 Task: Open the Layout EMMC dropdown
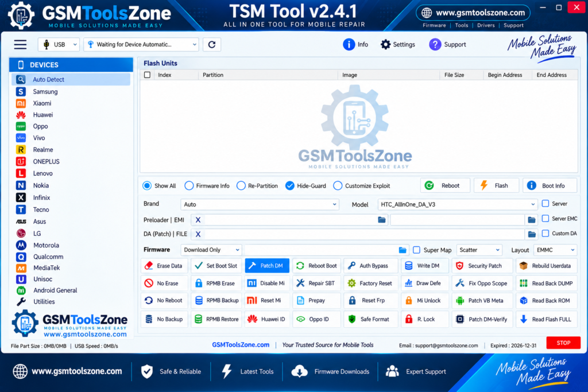[555, 250]
